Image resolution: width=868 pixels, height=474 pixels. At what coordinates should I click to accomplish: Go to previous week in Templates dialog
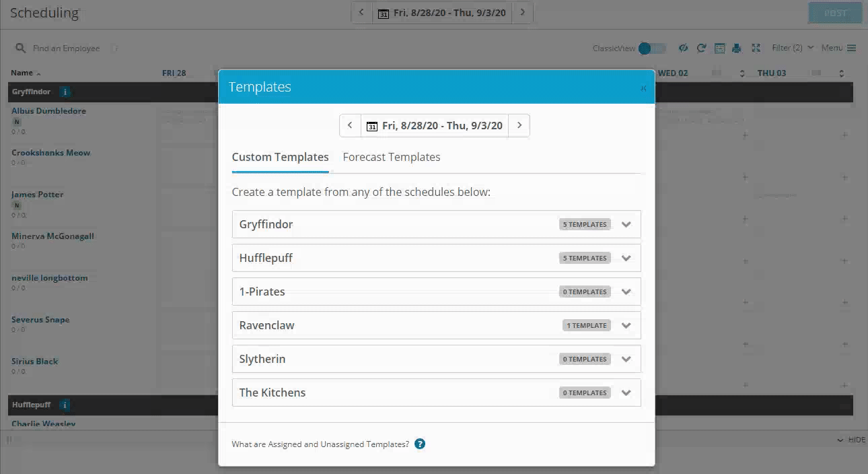pos(350,125)
